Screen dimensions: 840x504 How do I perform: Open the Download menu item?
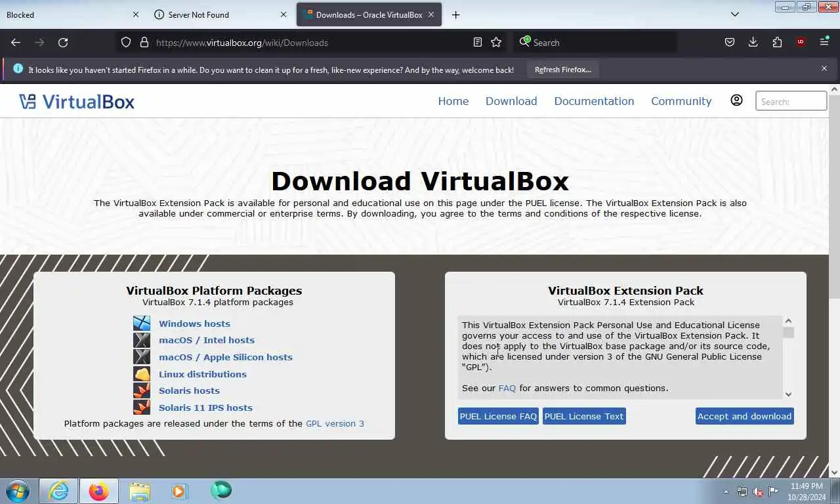click(511, 101)
